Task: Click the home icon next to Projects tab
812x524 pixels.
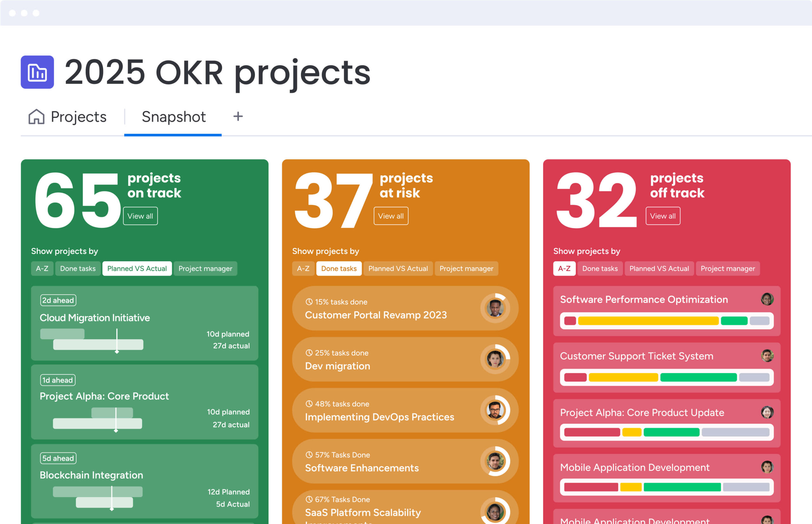Action: point(36,117)
